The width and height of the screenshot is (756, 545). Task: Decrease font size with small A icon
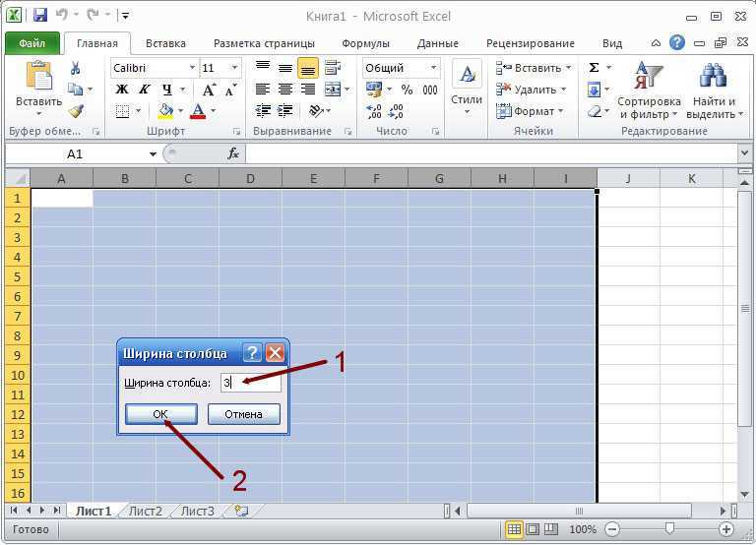pos(231,90)
